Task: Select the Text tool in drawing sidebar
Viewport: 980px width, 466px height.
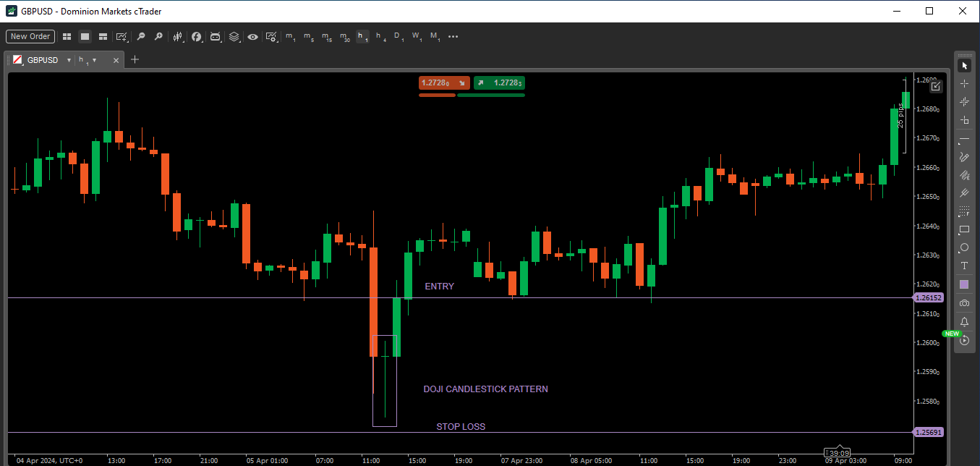Action: [964, 266]
